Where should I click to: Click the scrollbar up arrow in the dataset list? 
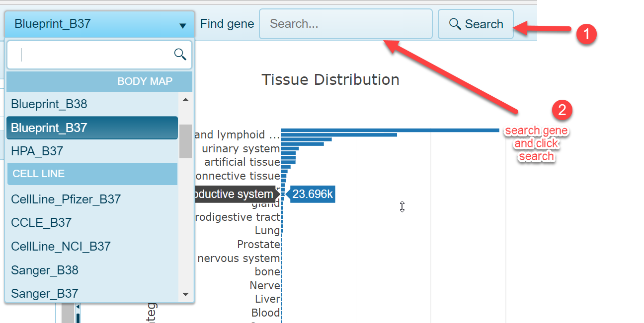(185, 99)
